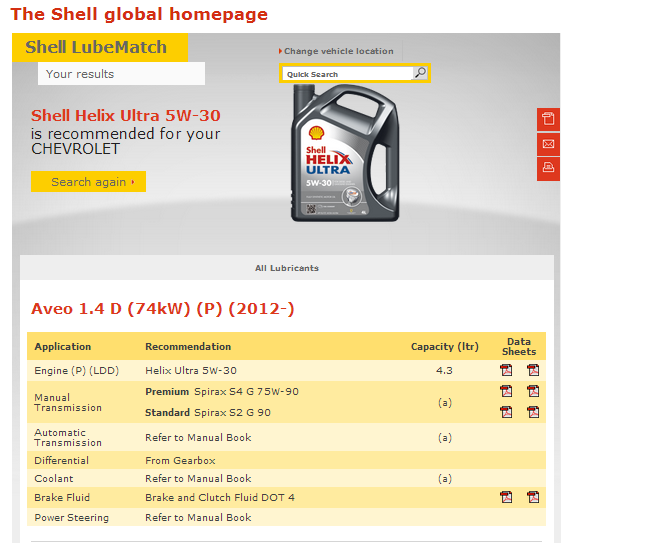Click Refer to Manual Book for Coolant
Screen dimensions: 662x543
tap(198, 478)
